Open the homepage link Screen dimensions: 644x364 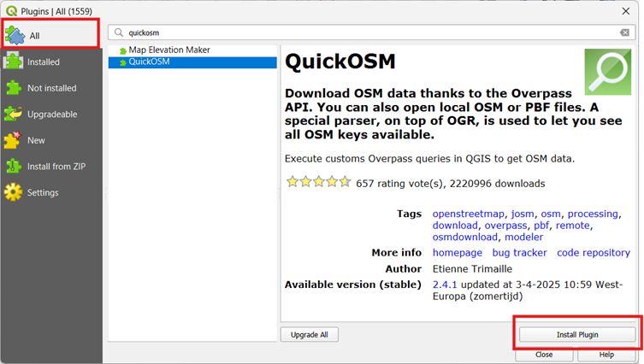[457, 253]
